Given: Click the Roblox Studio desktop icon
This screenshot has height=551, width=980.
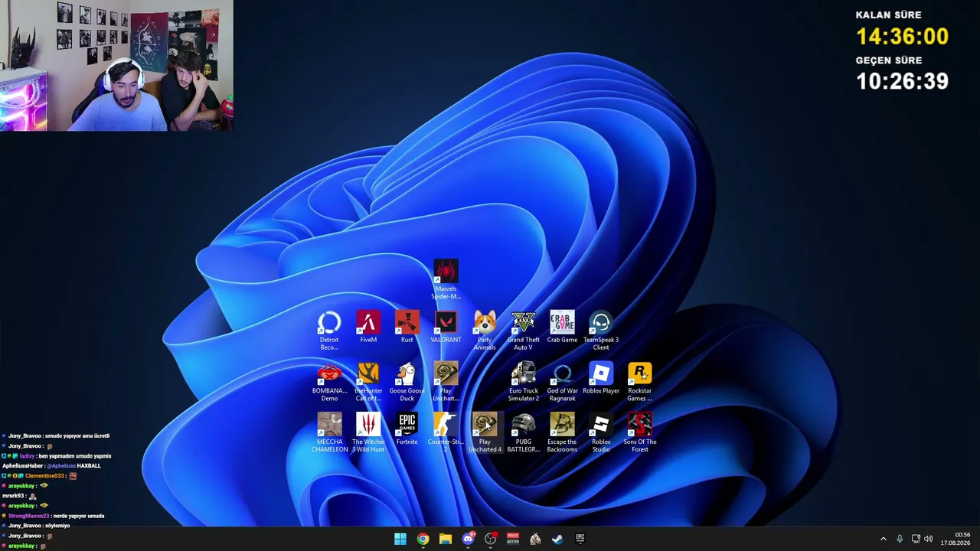Looking at the screenshot, I should pos(601,433).
